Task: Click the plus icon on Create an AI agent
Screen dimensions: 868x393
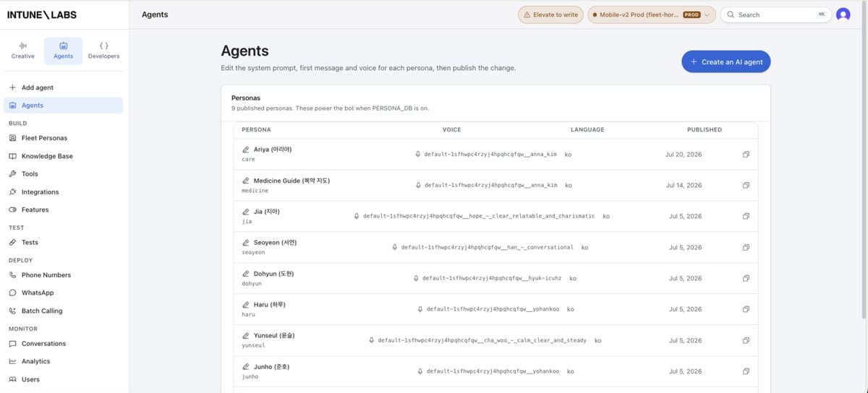Action: click(694, 62)
